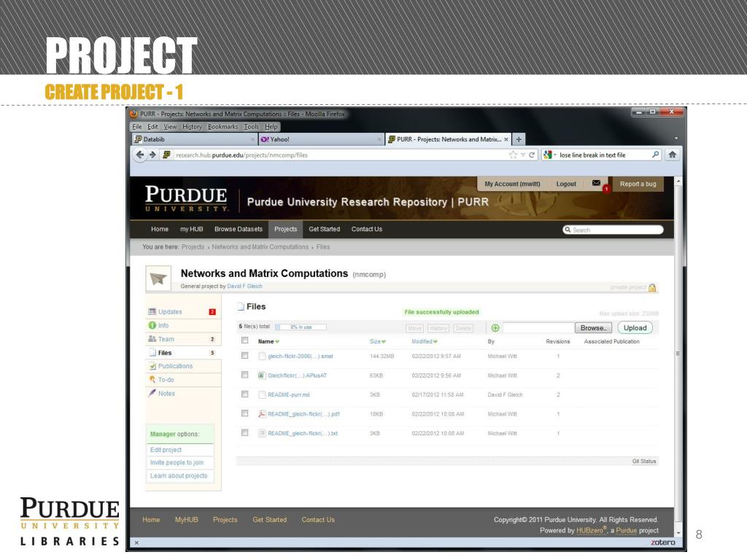The height and width of the screenshot is (560, 747).
Task: Open Get Started in top navigation
Action: click(x=325, y=229)
